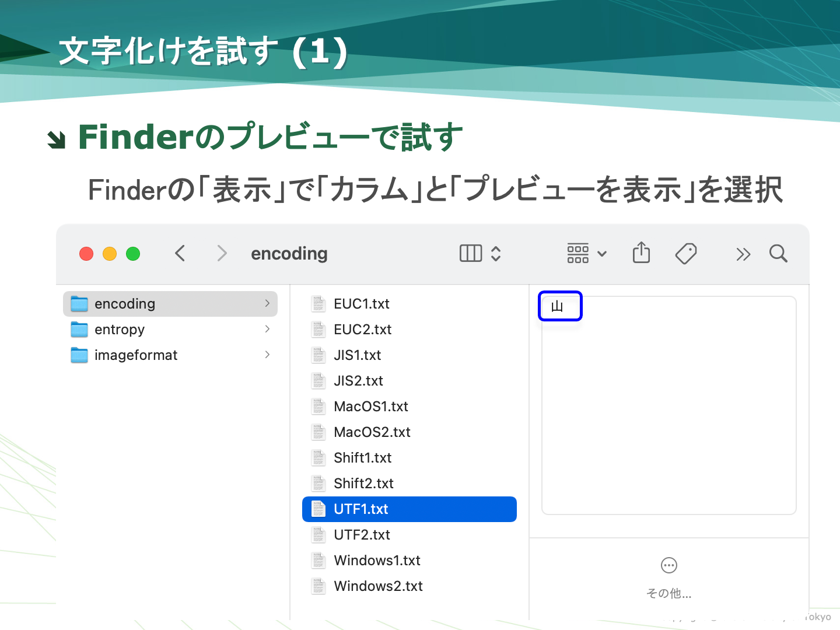840x630 pixels.
Task: Click the encoding folder icon
Action: click(79, 304)
